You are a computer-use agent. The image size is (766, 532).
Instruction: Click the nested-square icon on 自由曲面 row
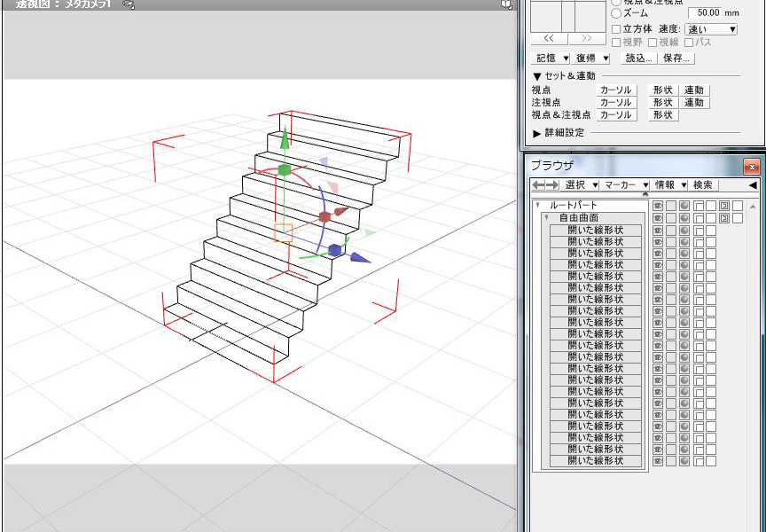724,218
